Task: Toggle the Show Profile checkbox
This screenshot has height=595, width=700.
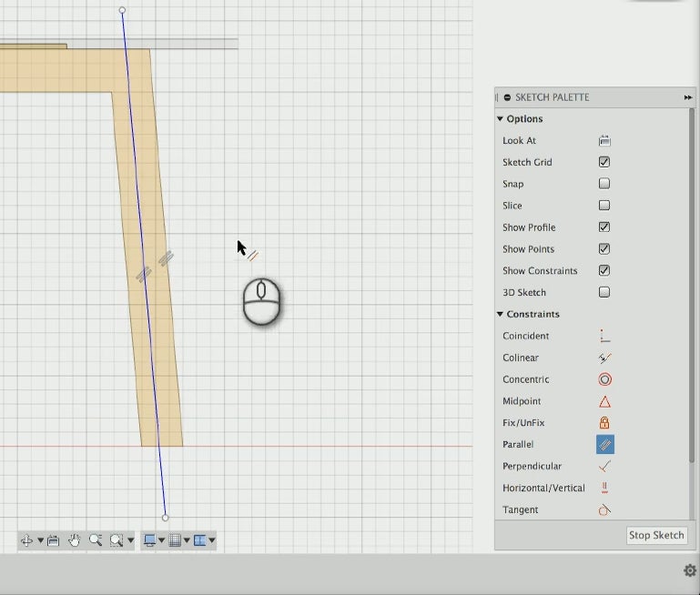Action: click(x=604, y=227)
